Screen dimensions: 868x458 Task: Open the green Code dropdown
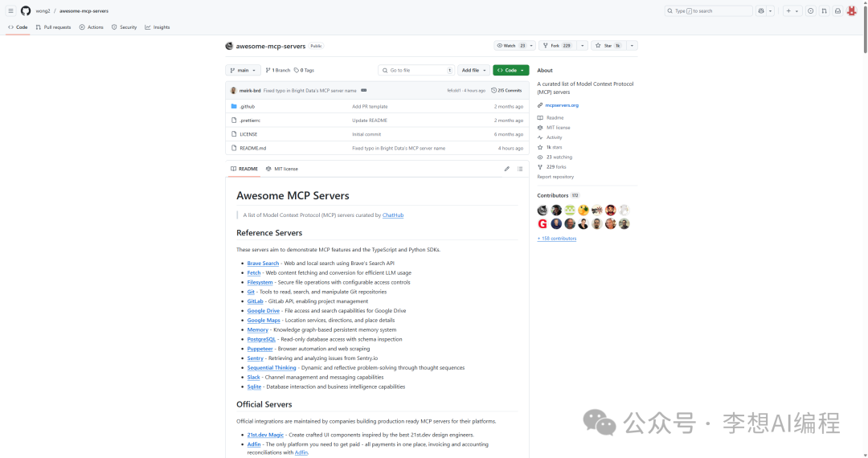pos(510,70)
